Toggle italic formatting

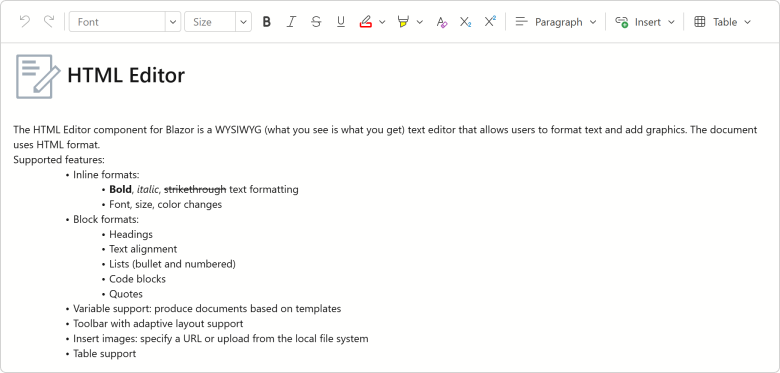pos(292,22)
